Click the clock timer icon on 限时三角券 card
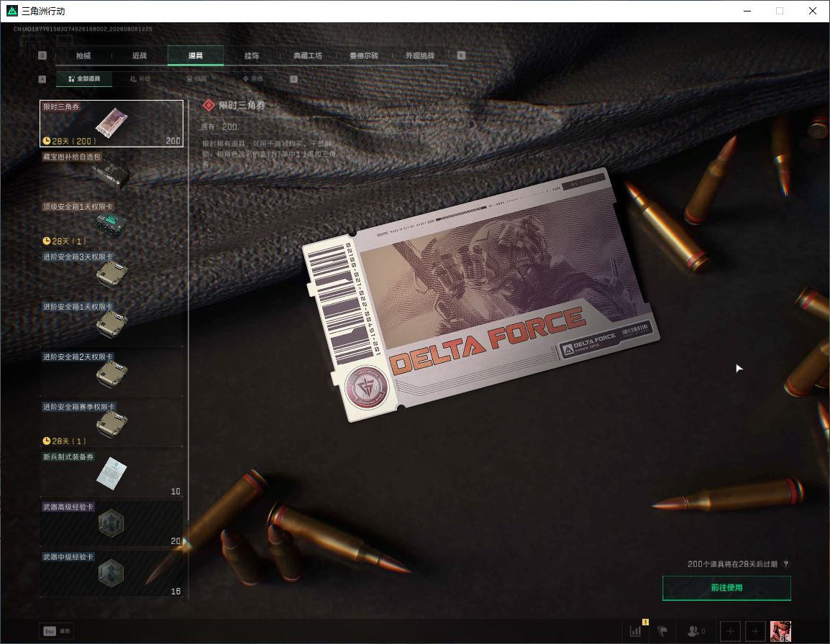 47,141
